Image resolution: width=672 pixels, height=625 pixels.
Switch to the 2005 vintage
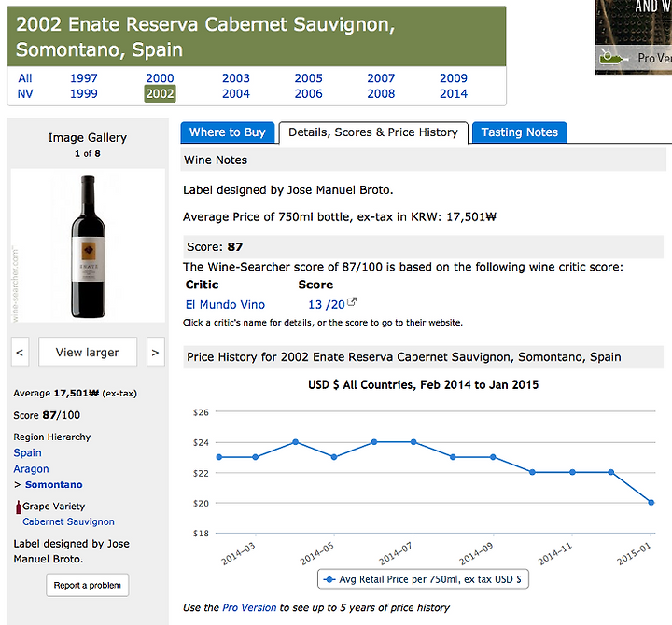click(x=308, y=78)
